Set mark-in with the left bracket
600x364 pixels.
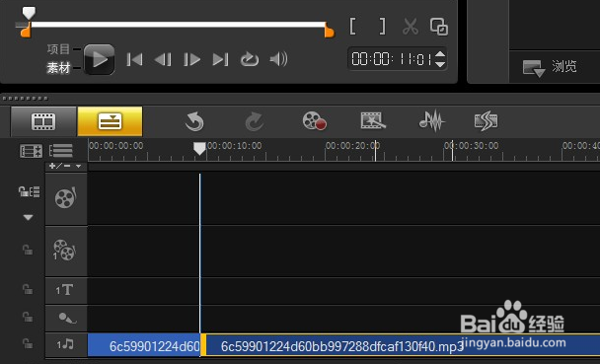coord(353,27)
